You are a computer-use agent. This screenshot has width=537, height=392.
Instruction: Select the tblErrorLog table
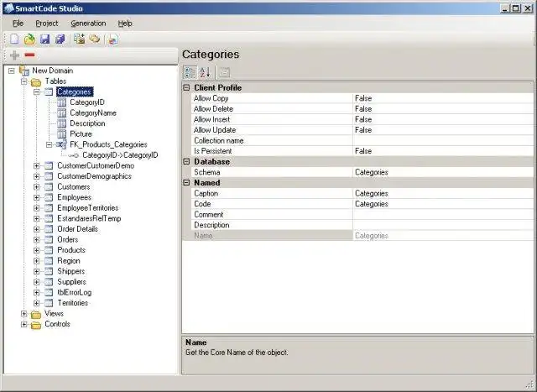tap(75, 293)
